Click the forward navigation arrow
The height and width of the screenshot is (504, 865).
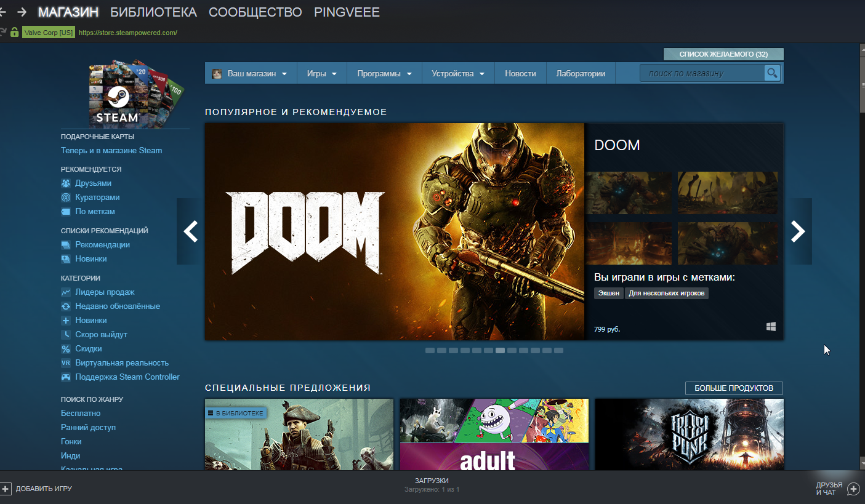(22, 12)
